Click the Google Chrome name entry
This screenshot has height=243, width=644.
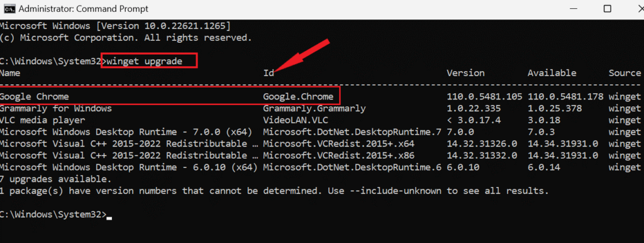click(x=34, y=97)
